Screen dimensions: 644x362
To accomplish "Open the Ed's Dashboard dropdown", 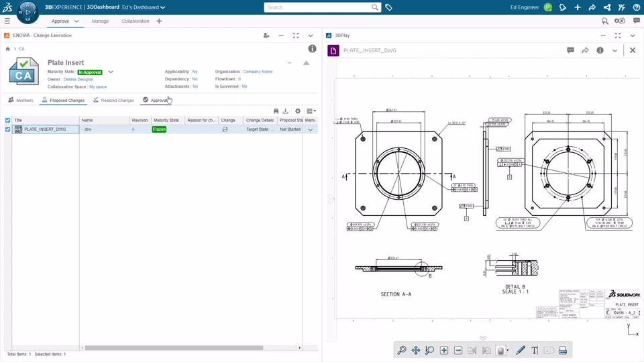I will click(x=144, y=7).
